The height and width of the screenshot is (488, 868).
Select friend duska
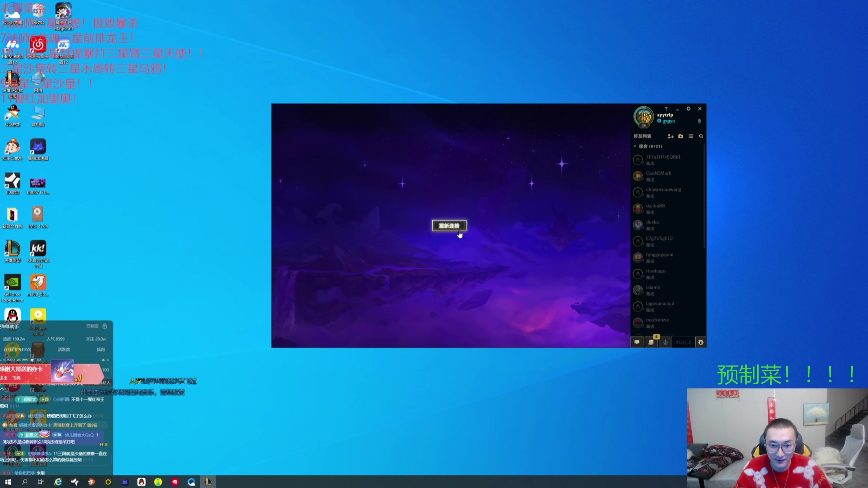(667, 225)
